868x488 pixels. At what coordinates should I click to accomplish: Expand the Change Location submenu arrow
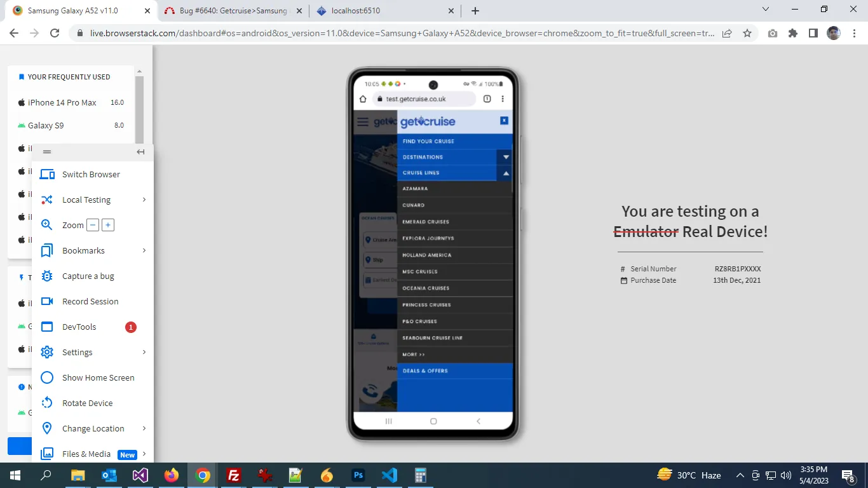[144, 428]
